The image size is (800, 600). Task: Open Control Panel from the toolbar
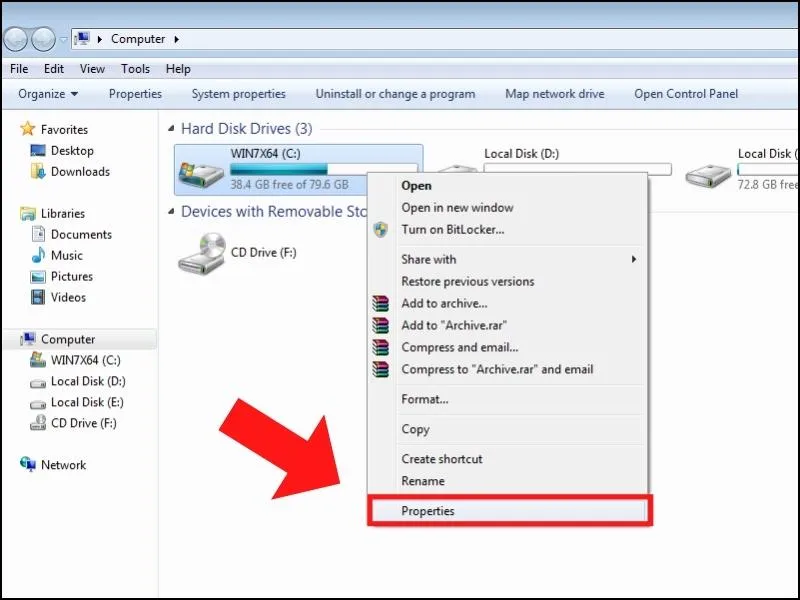(x=686, y=94)
